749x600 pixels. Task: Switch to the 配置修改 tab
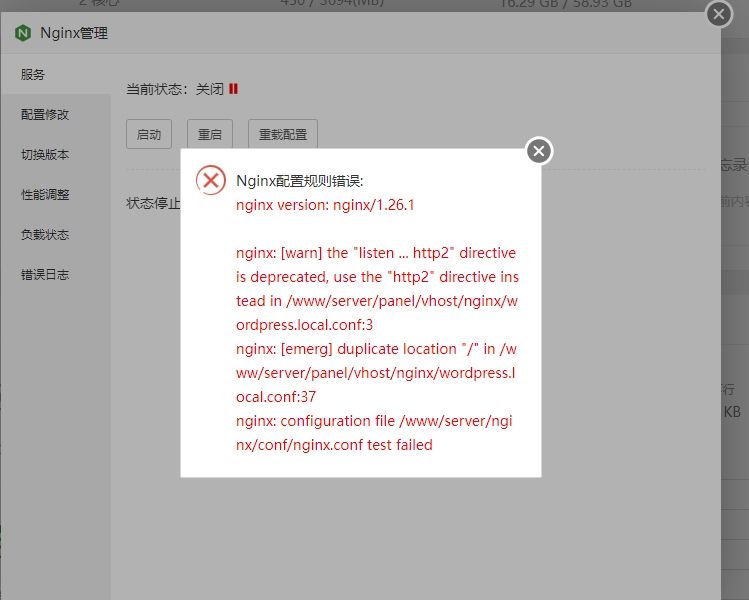[56, 115]
